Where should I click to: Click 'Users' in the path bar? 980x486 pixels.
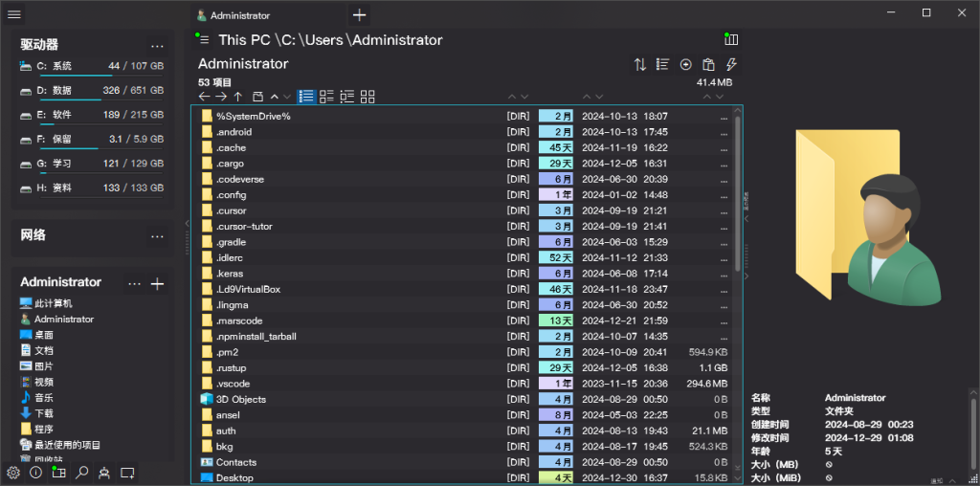[325, 40]
